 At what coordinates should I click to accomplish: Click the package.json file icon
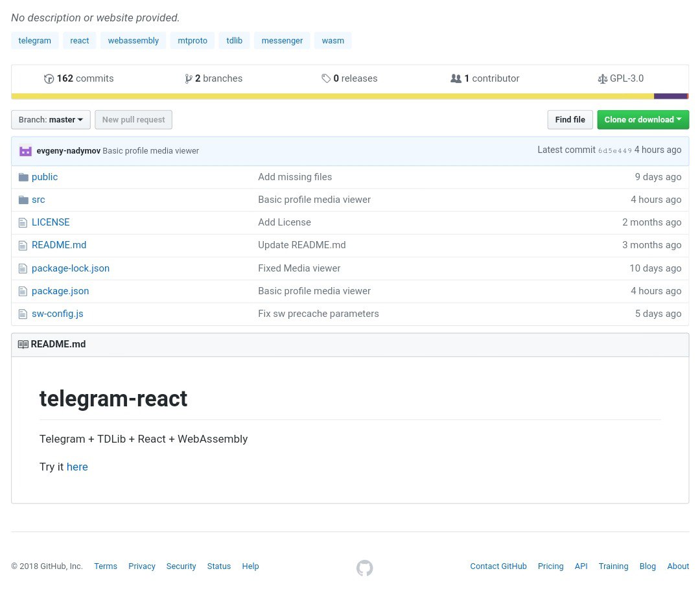click(x=23, y=291)
